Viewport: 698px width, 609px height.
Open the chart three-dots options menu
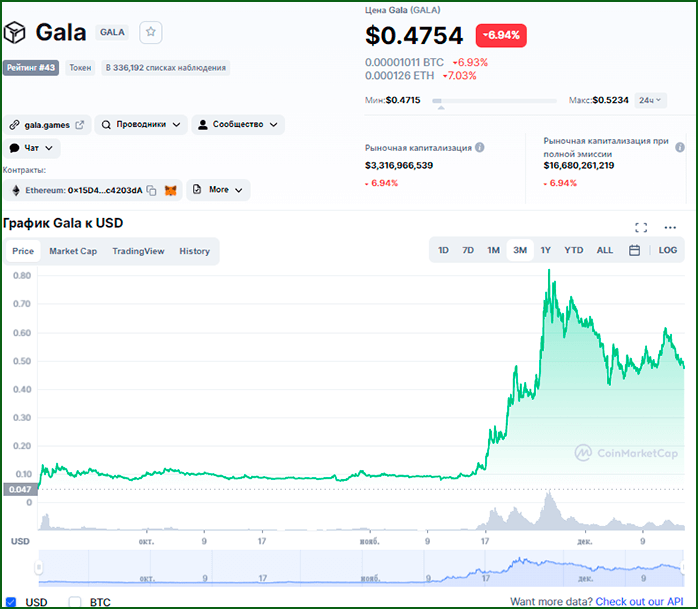pyautogui.click(x=670, y=227)
